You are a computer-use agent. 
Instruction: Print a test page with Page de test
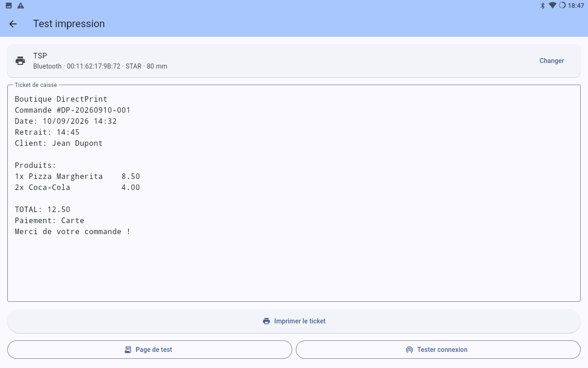tap(150, 350)
